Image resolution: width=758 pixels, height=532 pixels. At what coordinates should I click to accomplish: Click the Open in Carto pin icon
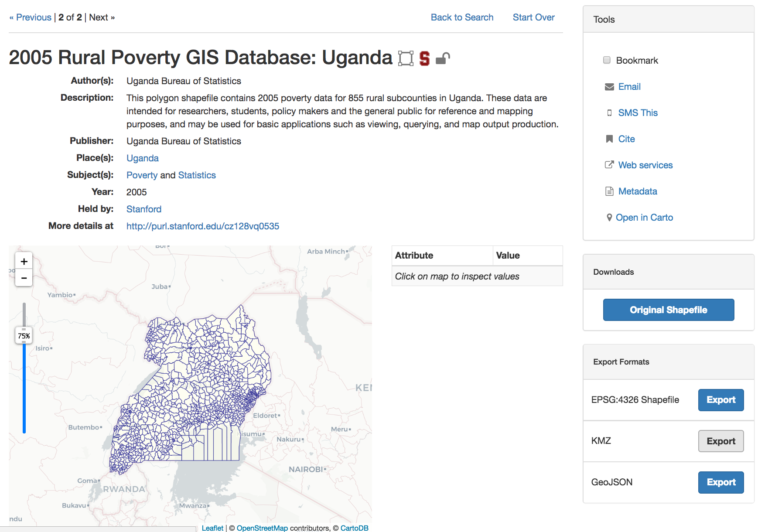click(x=609, y=217)
